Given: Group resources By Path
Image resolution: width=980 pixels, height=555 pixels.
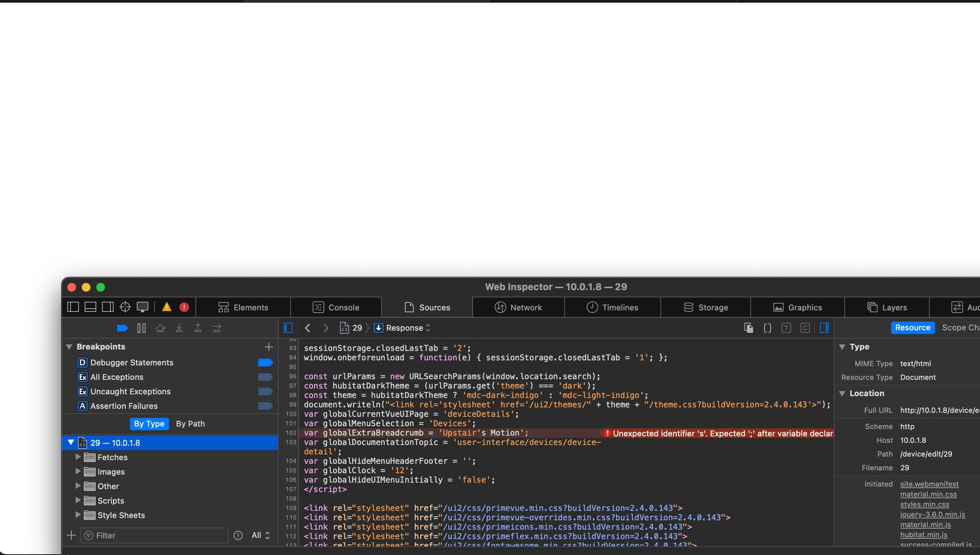Looking at the screenshot, I should click(190, 424).
